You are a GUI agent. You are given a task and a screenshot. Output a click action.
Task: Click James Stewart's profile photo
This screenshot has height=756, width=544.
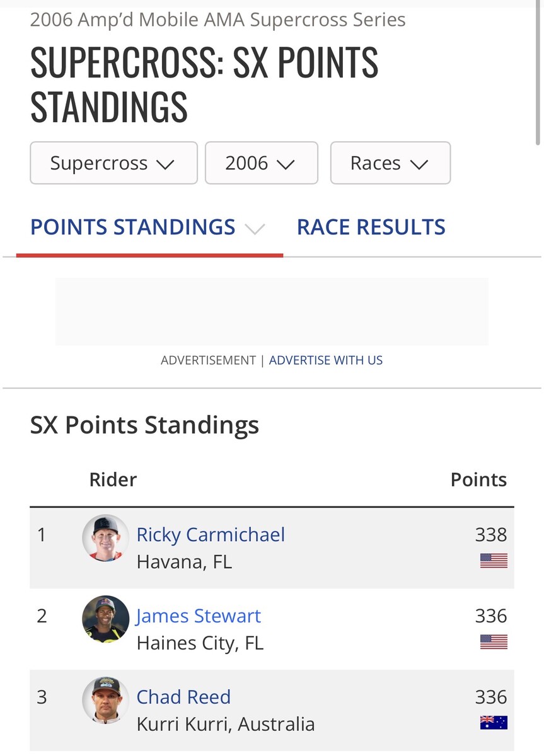[105, 619]
